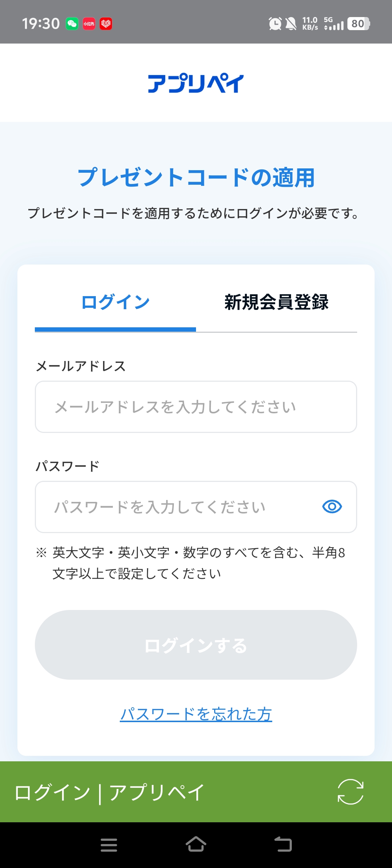392x868 pixels.
Task: Tap the Xiaohongshu status bar icon
Action: [x=89, y=24]
